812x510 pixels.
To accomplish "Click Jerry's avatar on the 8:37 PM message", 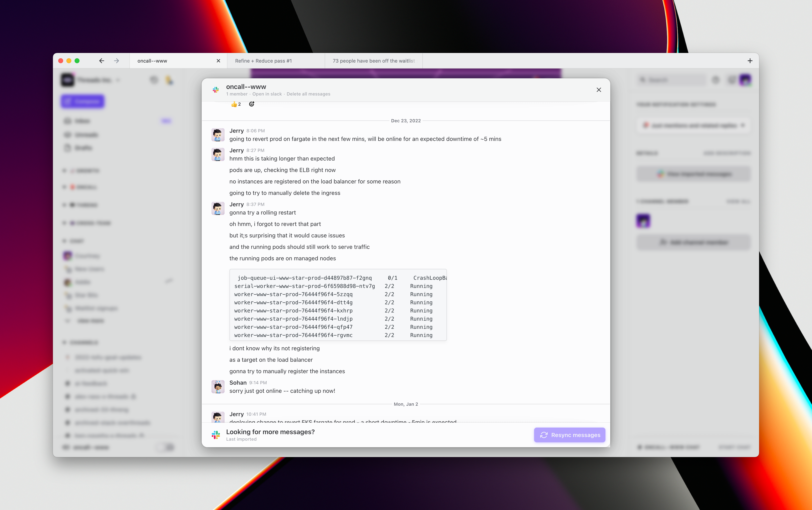I will 218,208.
